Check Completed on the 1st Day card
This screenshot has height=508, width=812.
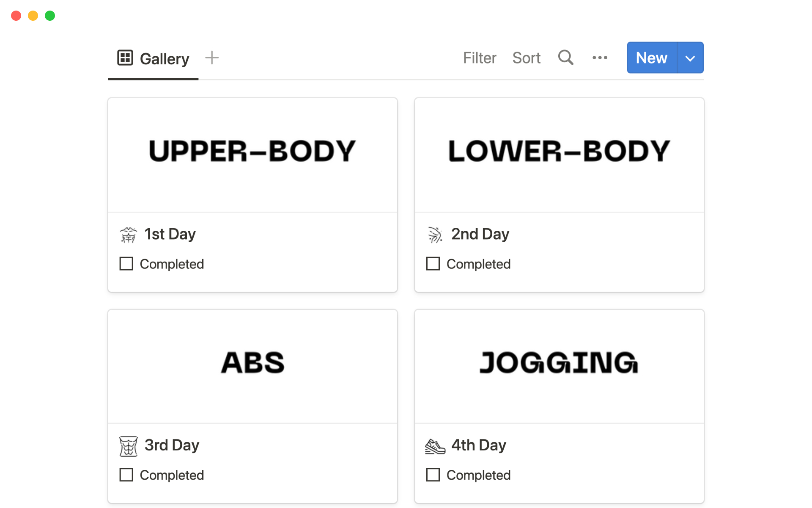[x=126, y=264]
